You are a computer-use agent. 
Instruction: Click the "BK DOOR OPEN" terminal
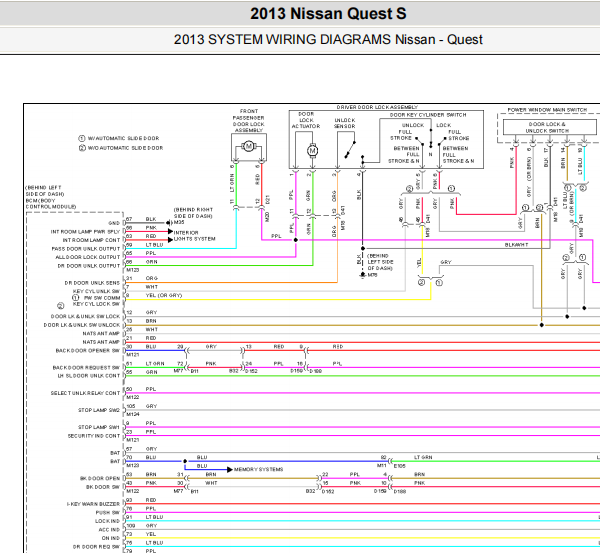click(100, 478)
